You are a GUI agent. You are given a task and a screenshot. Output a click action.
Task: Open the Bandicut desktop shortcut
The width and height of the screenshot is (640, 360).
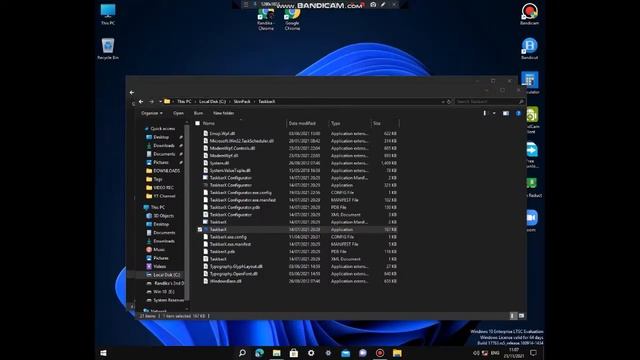click(529, 49)
